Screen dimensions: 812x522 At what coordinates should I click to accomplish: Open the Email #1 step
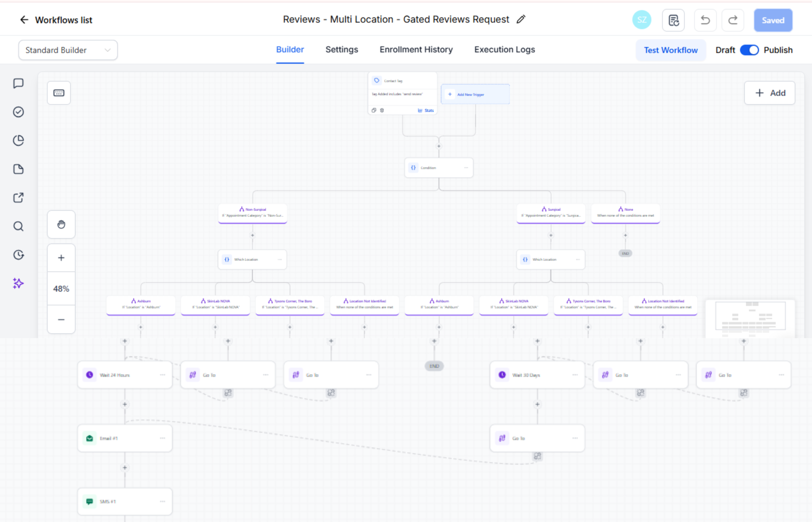[x=125, y=438]
